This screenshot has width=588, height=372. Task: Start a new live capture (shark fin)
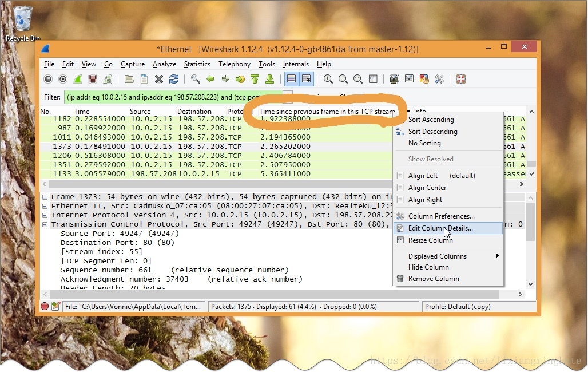78,79
